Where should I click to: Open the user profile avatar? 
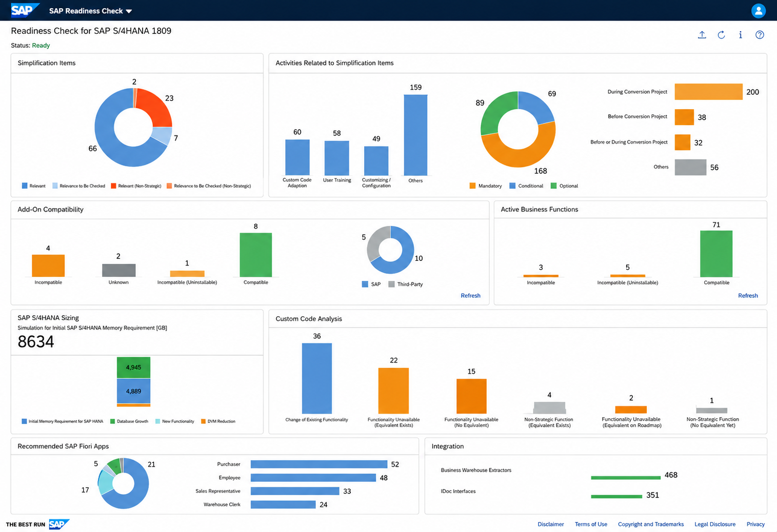(x=758, y=10)
